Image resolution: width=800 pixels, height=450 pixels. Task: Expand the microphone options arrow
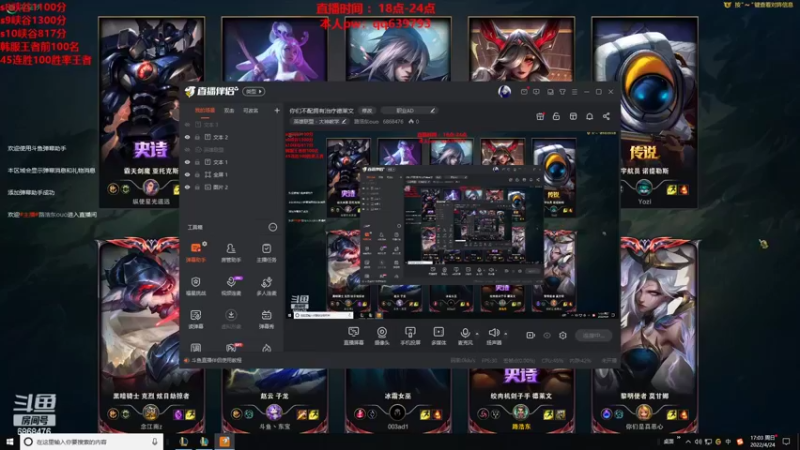(477, 334)
